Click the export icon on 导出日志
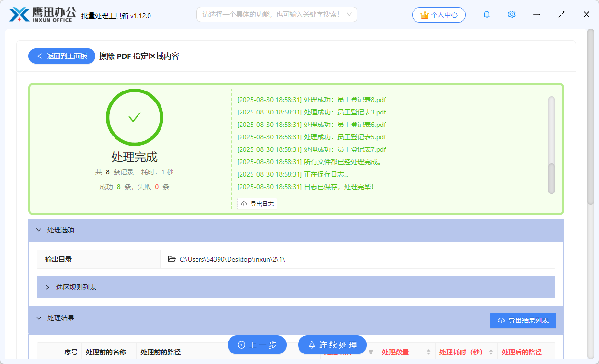This screenshot has width=599, height=364. [243, 204]
